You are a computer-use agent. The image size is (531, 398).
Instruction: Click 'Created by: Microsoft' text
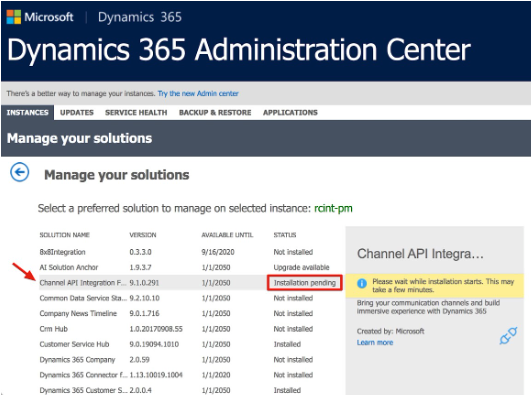390,331
